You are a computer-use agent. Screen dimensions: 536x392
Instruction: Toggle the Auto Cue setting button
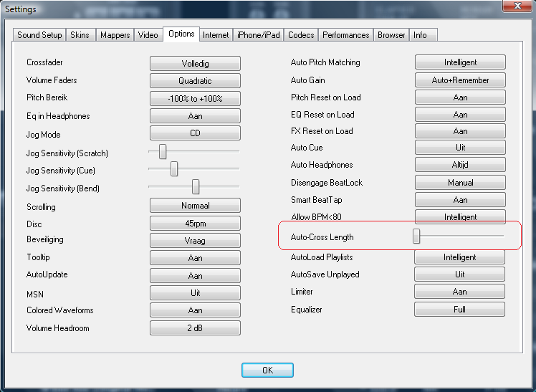[460, 148]
